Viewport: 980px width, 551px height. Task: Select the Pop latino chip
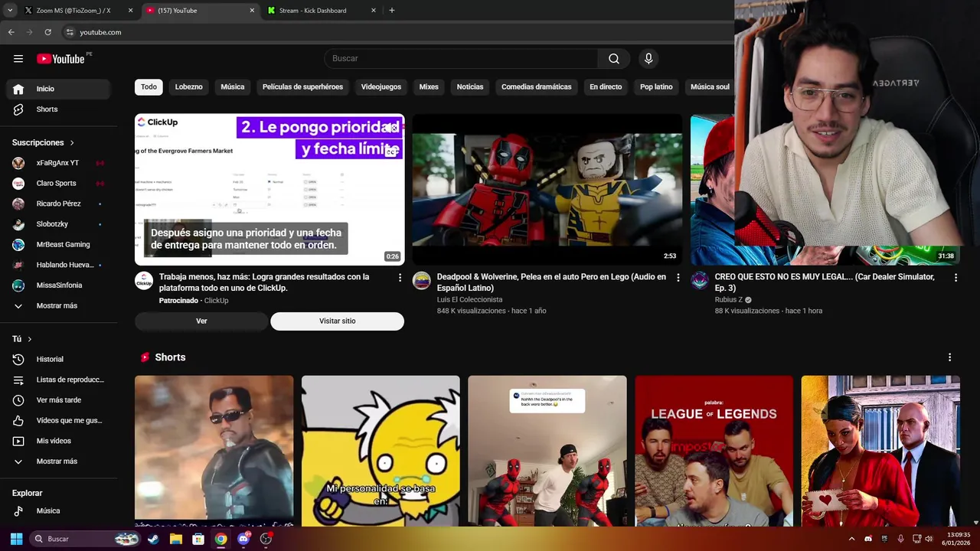tap(656, 87)
